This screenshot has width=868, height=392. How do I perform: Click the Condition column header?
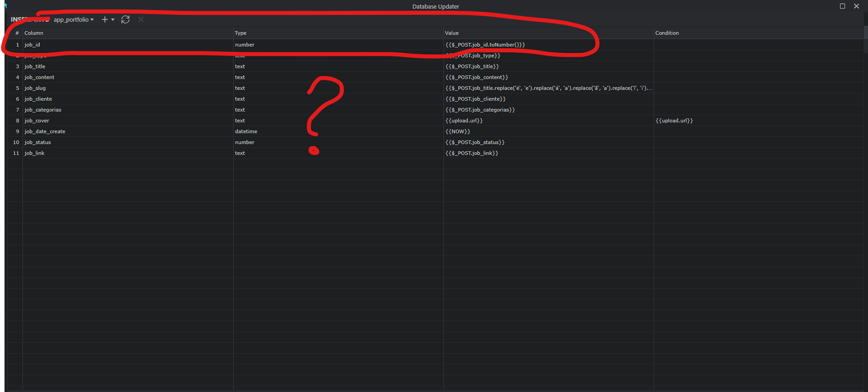(x=667, y=33)
